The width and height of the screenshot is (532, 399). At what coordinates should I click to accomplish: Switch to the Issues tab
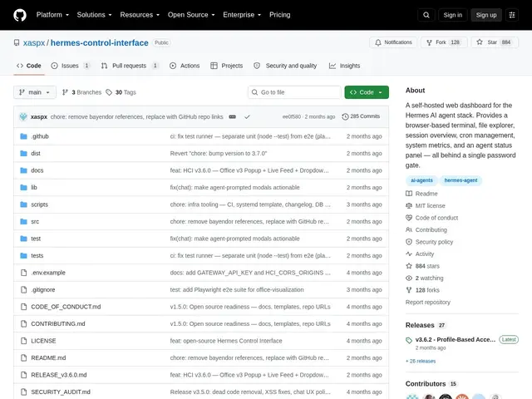pos(71,66)
